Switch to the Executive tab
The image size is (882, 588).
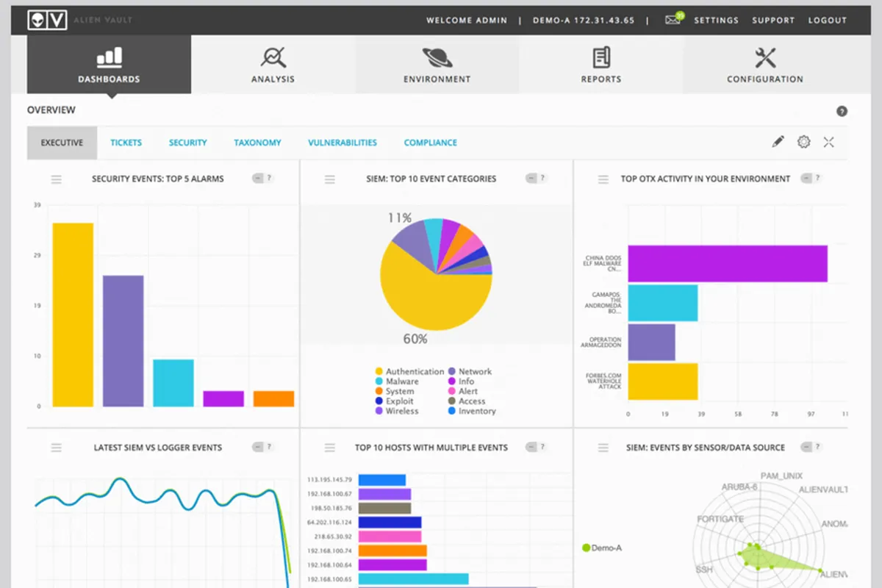(62, 143)
